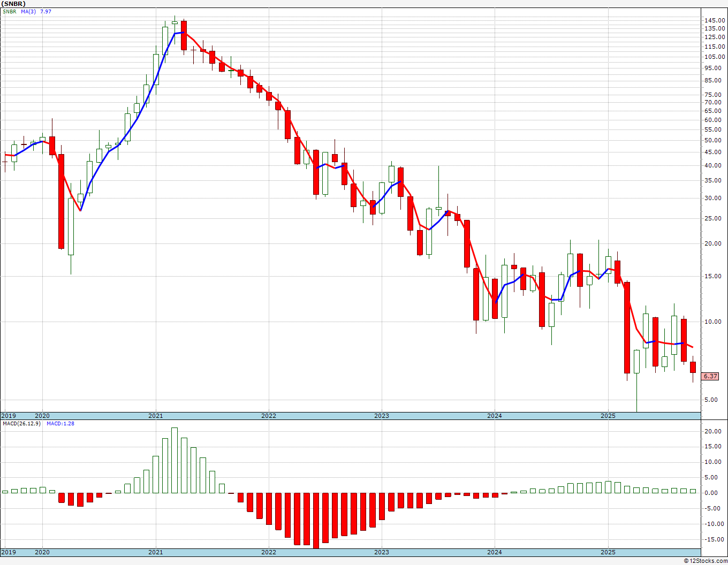Screen dimensions: 728x565
Task: Click the (SNBR) ticker title at top
Action: tap(13, 4)
